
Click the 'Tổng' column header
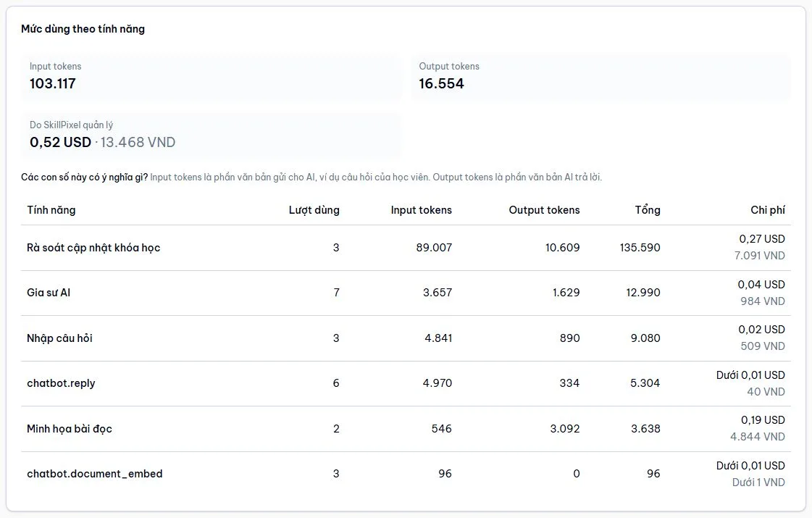(648, 210)
